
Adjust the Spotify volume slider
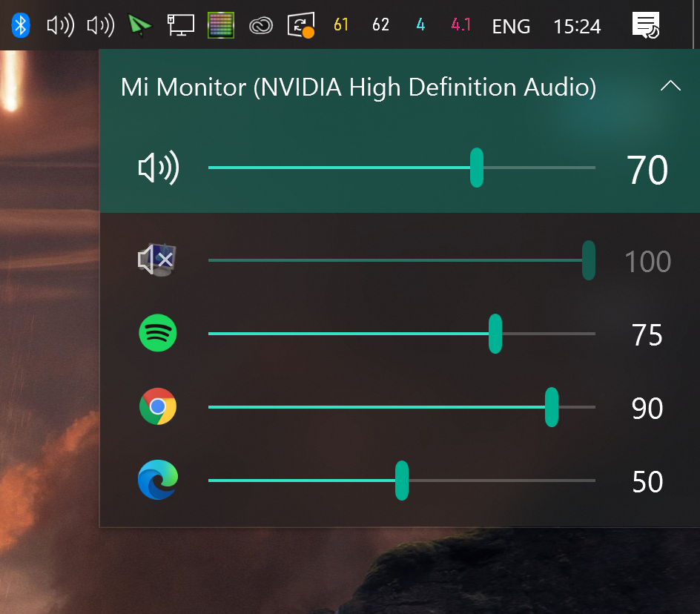click(x=402, y=334)
